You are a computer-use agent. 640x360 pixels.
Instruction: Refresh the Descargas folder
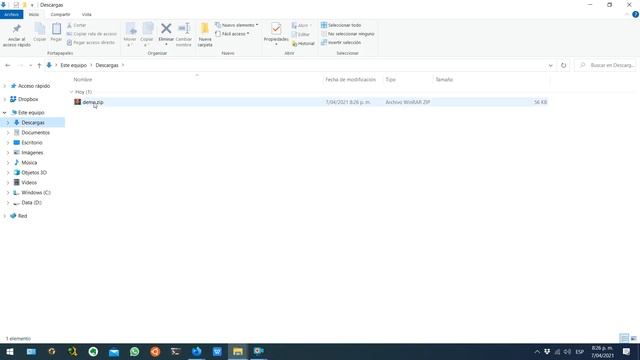click(x=563, y=65)
